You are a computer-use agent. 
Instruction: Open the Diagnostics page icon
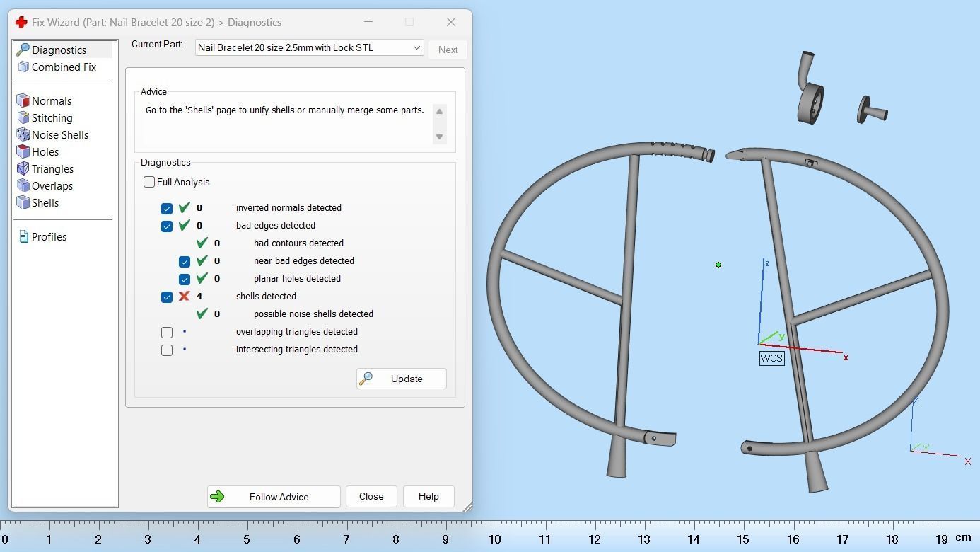(x=23, y=50)
